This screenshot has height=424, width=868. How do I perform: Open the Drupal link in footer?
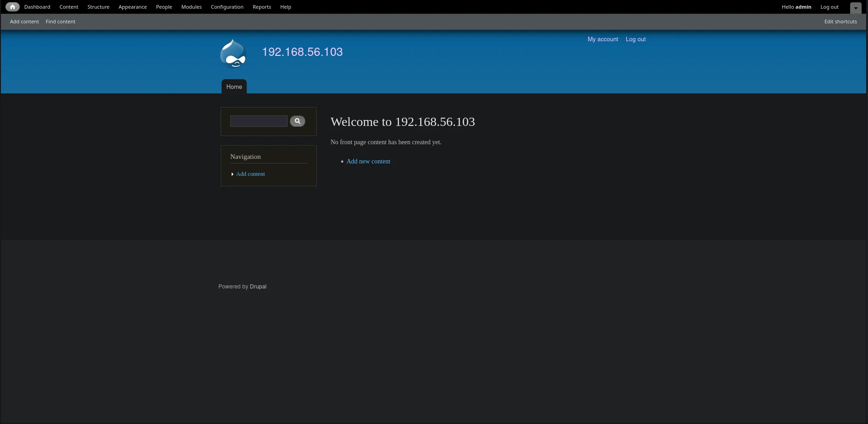258,287
